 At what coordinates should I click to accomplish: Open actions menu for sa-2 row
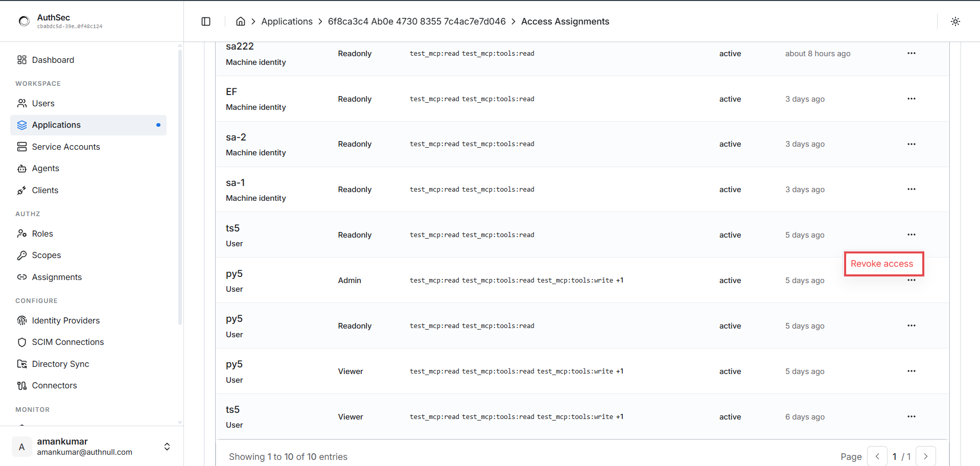(x=912, y=144)
